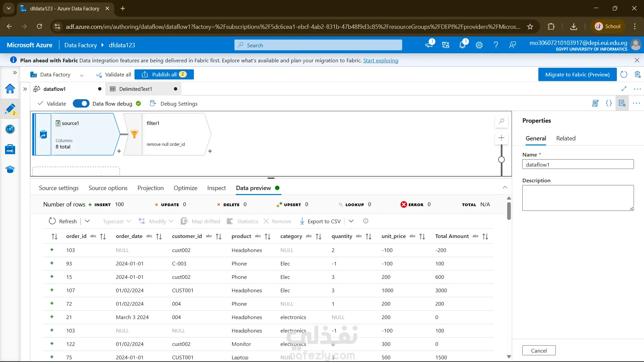Open the Data Factory dropdown chevron
The width and height of the screenshot is (644, 362).
pyautogui.click(x=82, y=75)
